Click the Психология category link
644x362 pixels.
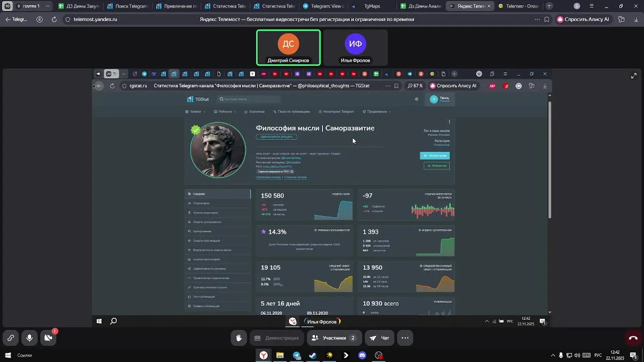pos(441,145)
